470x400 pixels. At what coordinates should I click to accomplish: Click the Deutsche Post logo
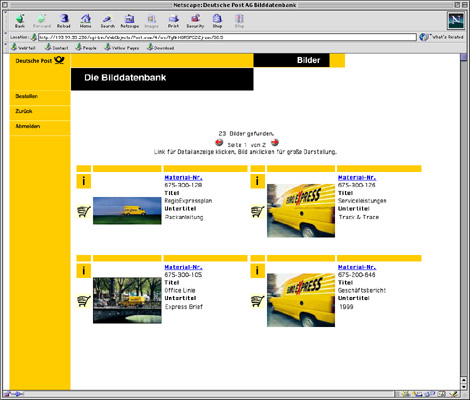pos(40,61)
